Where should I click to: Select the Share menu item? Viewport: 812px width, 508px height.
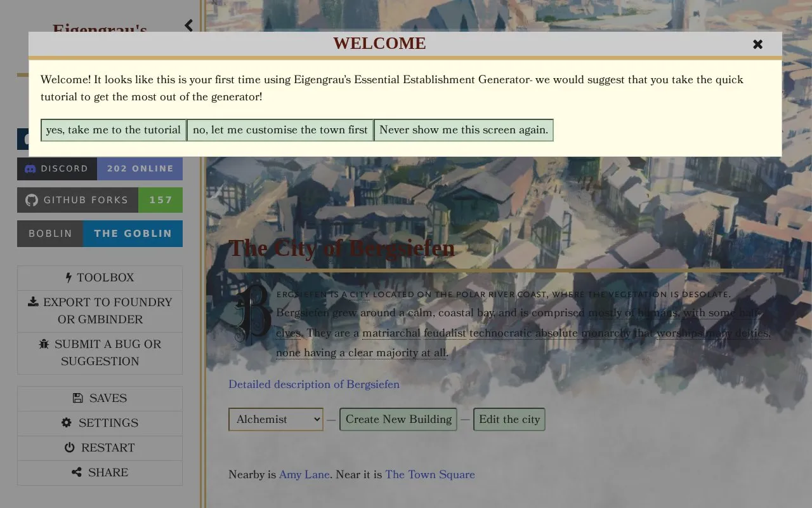tap(100, 472)
